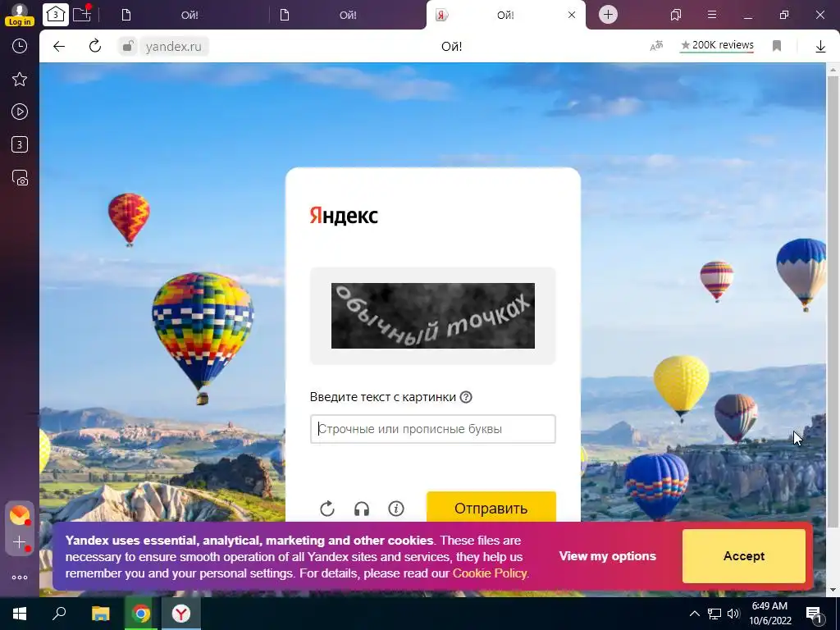
Task: Open Google Chrome from taskbar
Action: [141, 614]
